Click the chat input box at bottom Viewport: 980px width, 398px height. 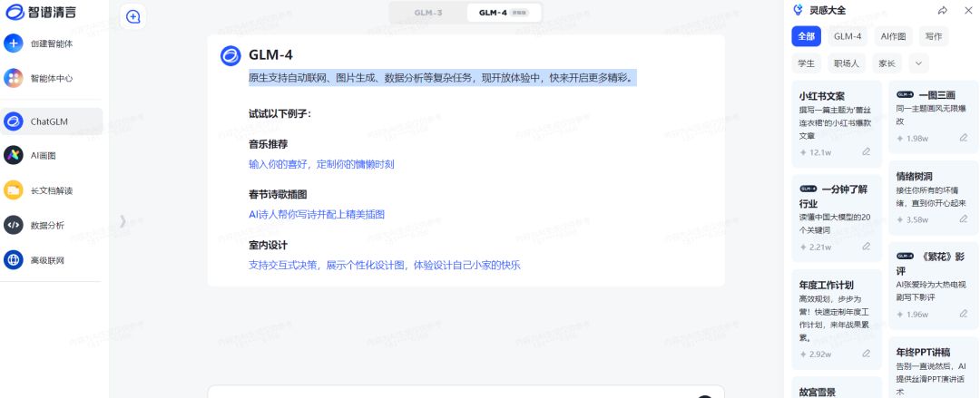pos(465,392)
